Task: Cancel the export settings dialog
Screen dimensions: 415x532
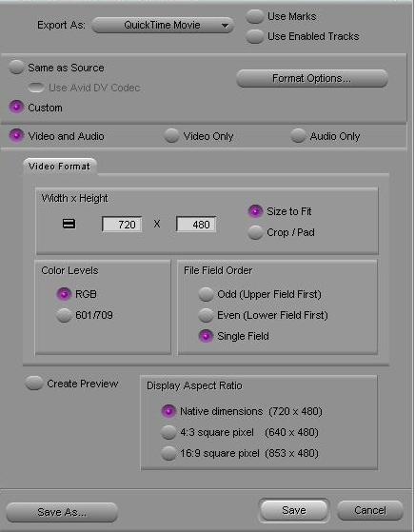Action: 370,510
